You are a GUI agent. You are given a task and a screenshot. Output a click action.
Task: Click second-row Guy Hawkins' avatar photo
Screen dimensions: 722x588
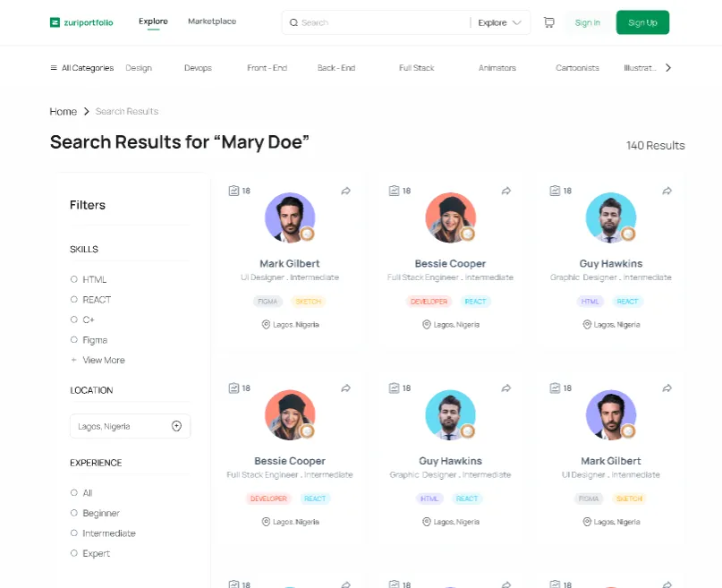click(450, 415)
